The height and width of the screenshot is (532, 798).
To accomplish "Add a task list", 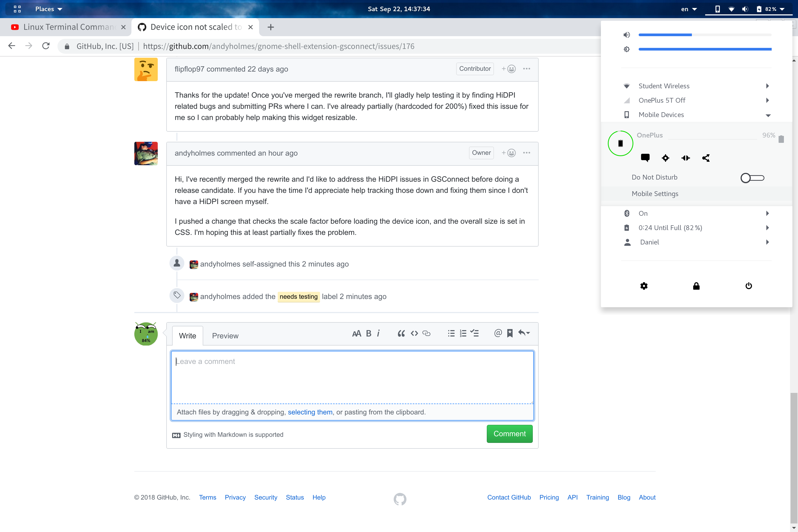I will [475, 334].
